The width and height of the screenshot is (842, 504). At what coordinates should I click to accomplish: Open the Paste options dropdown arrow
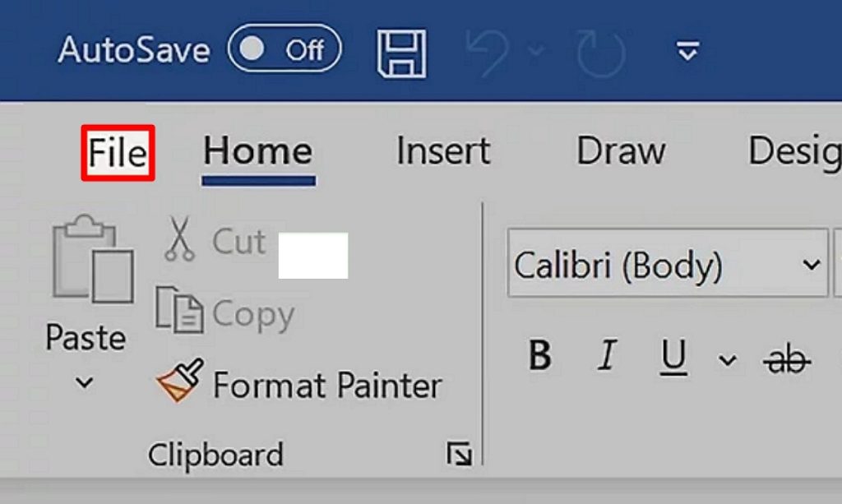click(85, 382)
